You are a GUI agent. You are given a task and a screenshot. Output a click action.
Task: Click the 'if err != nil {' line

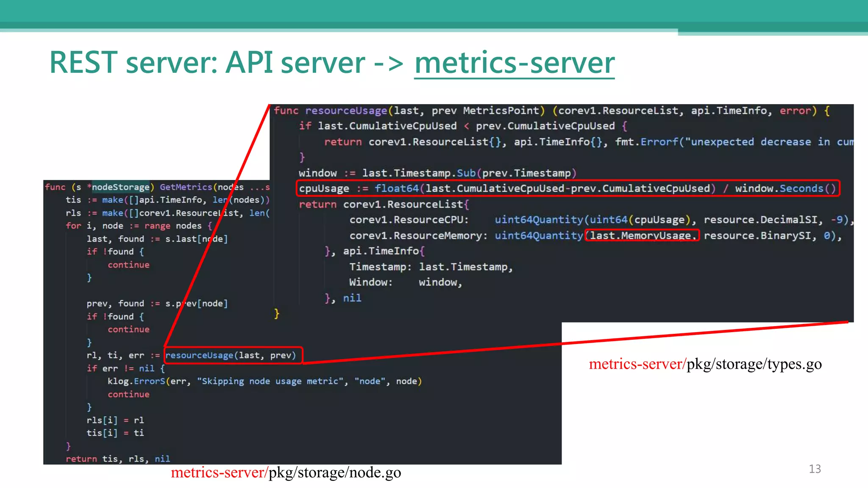[126, 368]
